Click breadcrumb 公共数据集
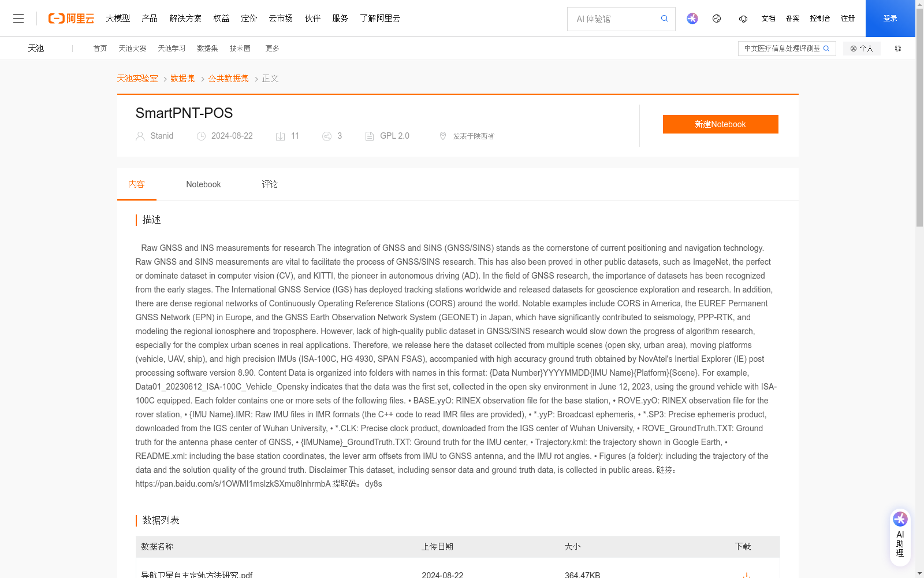924x578 pixels. 229,79
